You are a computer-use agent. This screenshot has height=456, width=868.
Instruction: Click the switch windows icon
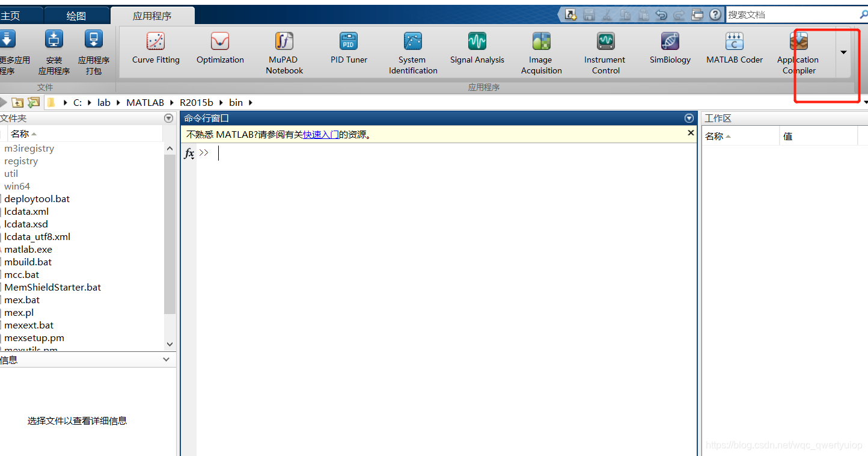697,15
